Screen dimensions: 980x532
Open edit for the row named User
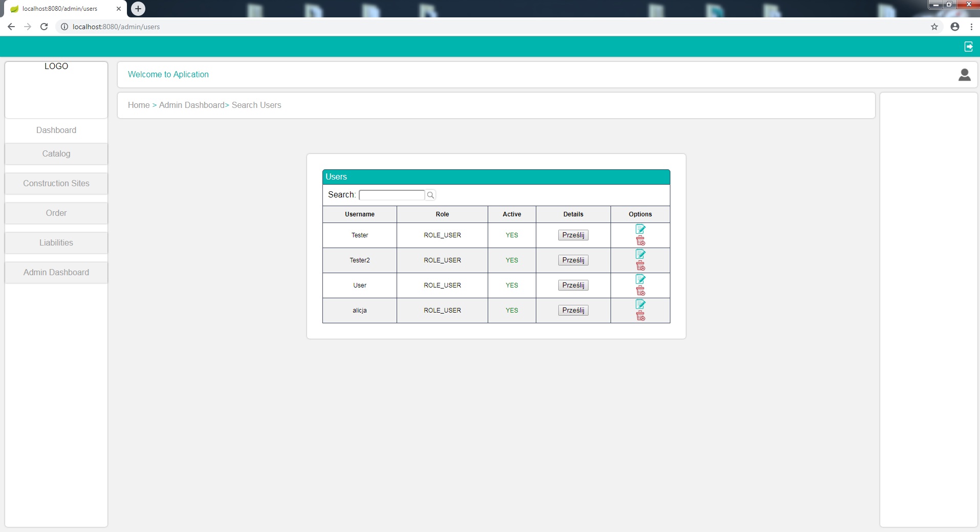pyautogui.click(x=640, y=279)
